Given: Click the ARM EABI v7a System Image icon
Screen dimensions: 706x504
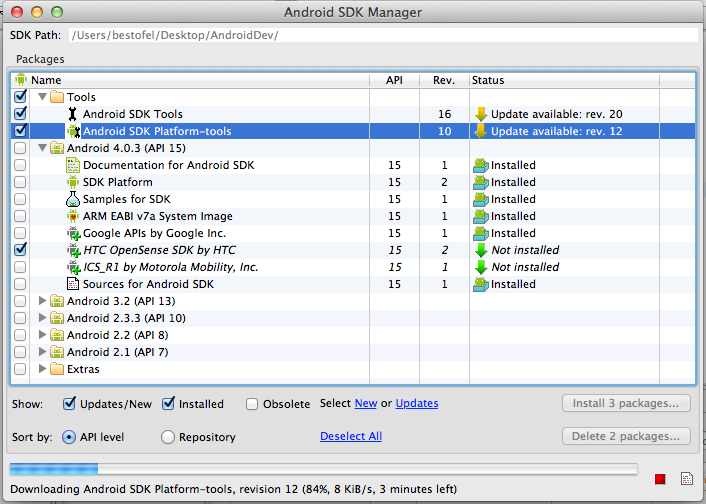Looking at the screenshot, I should pyautogui.click(x=72, y=216).
